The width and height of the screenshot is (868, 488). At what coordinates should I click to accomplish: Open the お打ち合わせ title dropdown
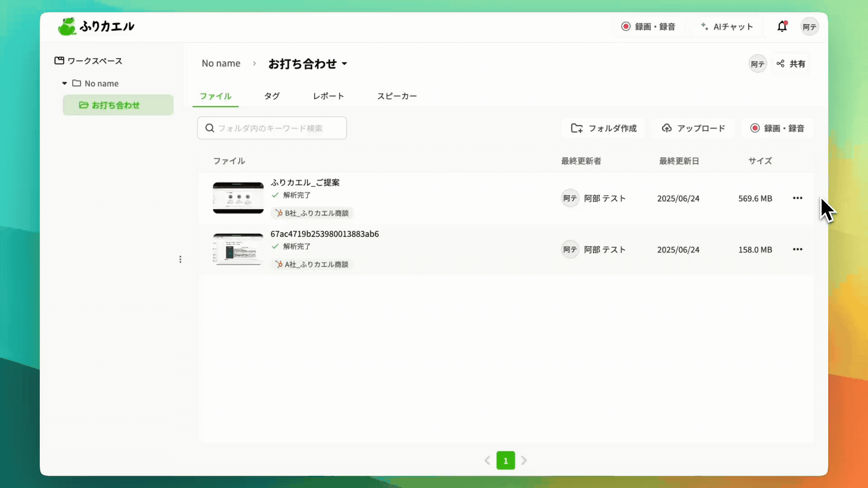point(345,64)
